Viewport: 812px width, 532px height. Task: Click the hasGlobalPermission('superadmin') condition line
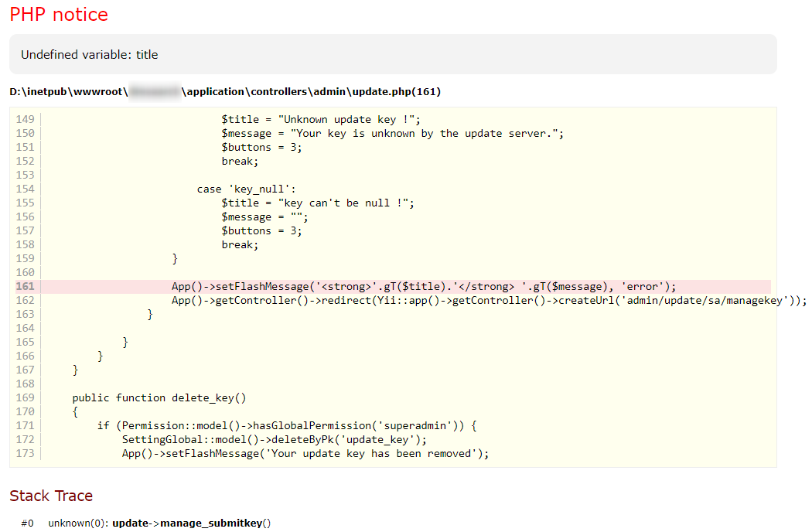(288, 425)
